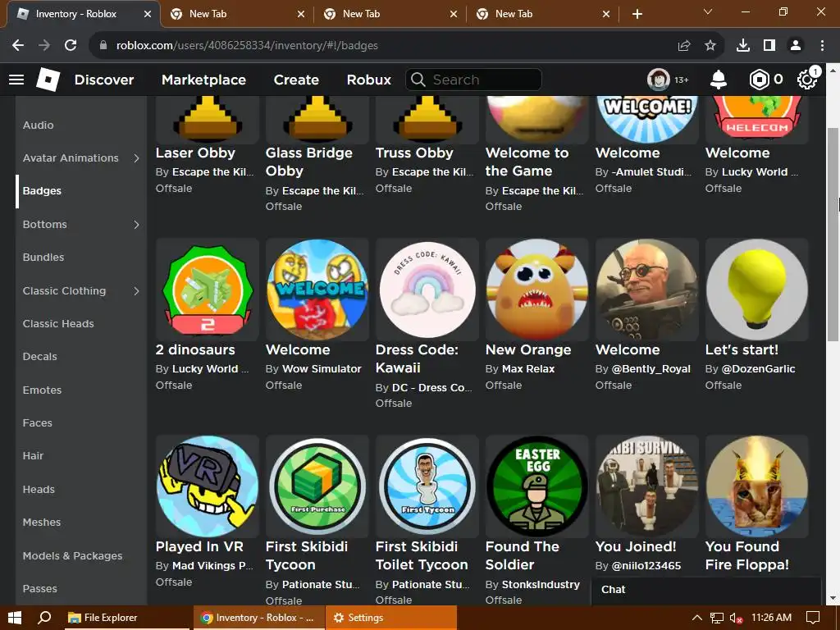Add a new browser tab with plus
Screen dimensions: 840x630
(x=637, y=14)
